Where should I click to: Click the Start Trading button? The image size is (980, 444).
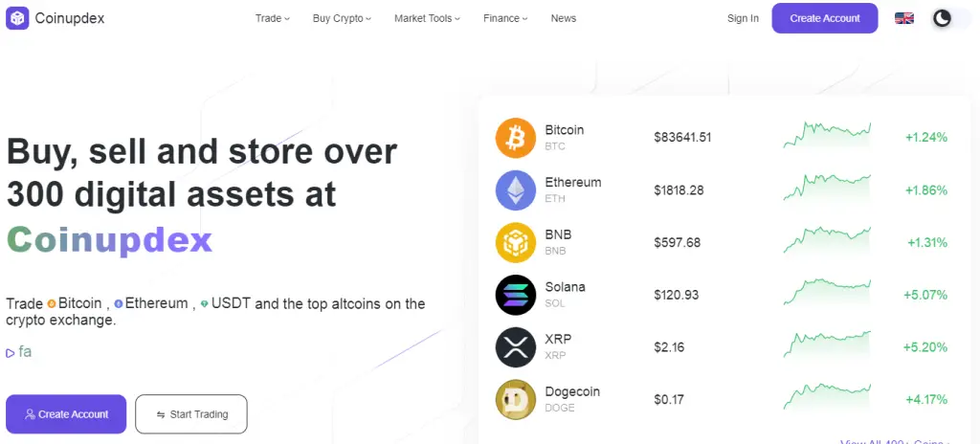[191, 414]
